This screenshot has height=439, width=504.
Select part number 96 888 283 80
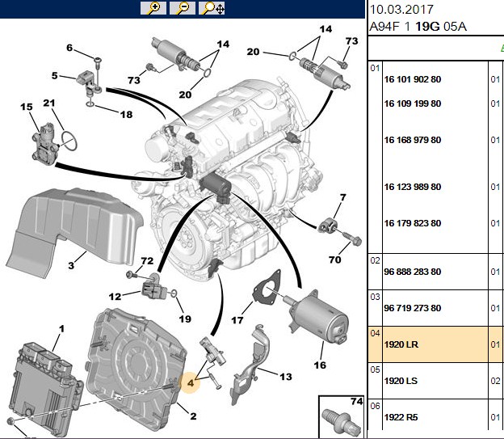click(413, 272)
